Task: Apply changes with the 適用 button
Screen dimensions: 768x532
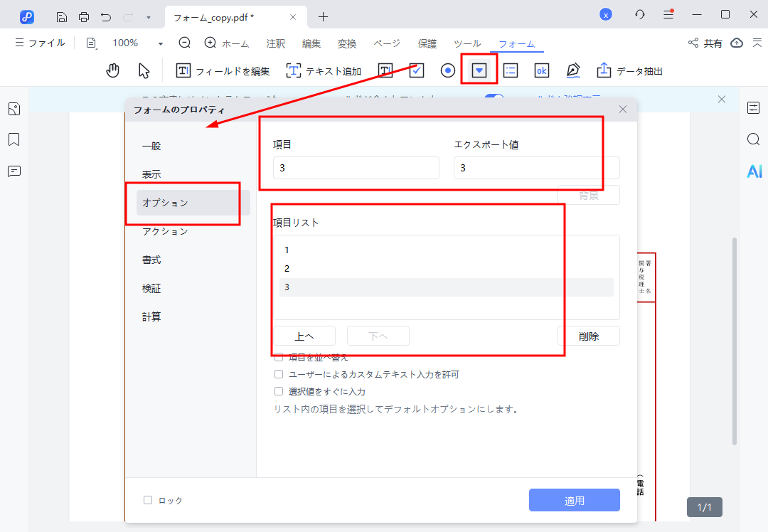Action: tap(574, 500)
